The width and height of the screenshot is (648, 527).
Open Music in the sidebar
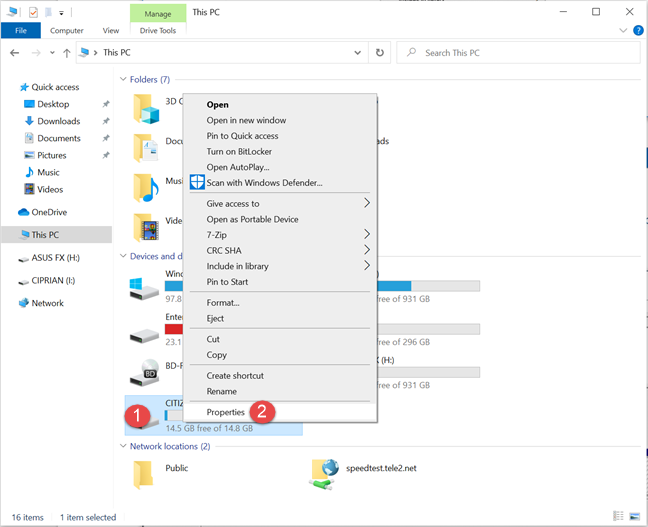(48, 172)
